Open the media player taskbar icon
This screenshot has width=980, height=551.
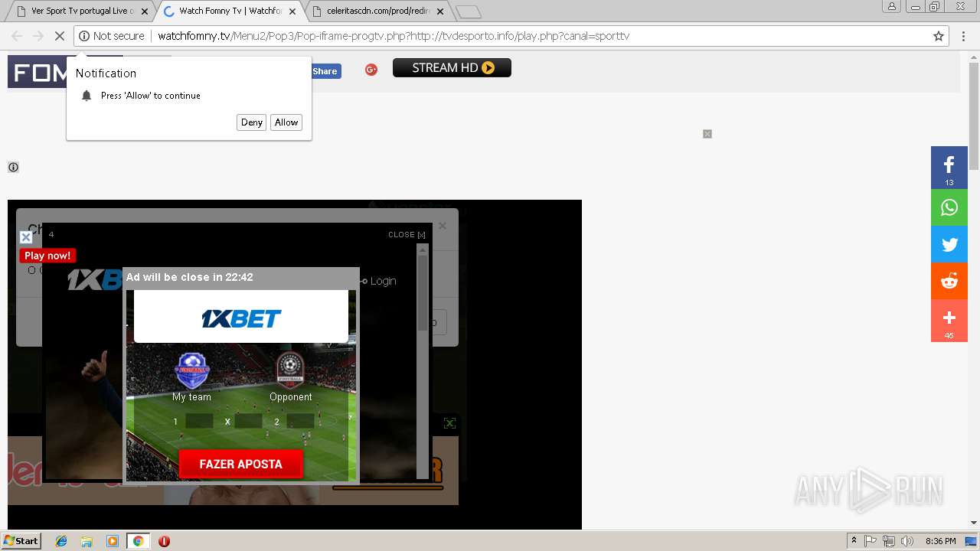pos(113,541)
